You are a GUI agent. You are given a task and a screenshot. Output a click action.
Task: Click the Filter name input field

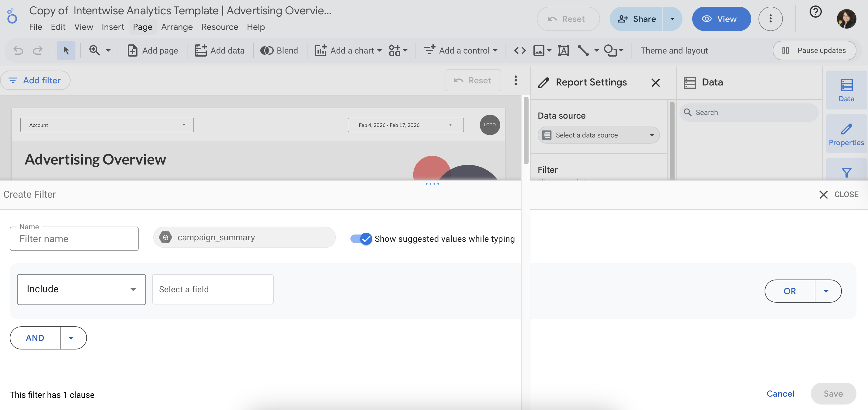(74, 239)
